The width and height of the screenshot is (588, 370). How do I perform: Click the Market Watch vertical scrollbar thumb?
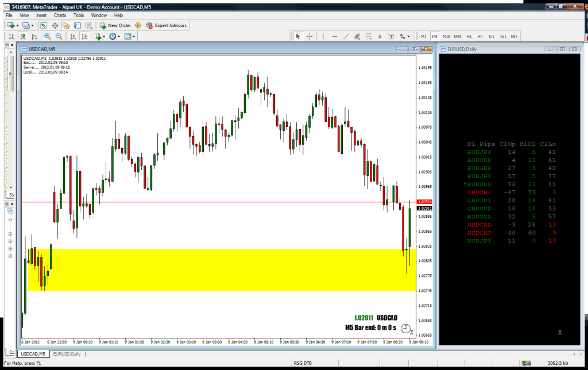pyautogui.click(x=10, y=74)
